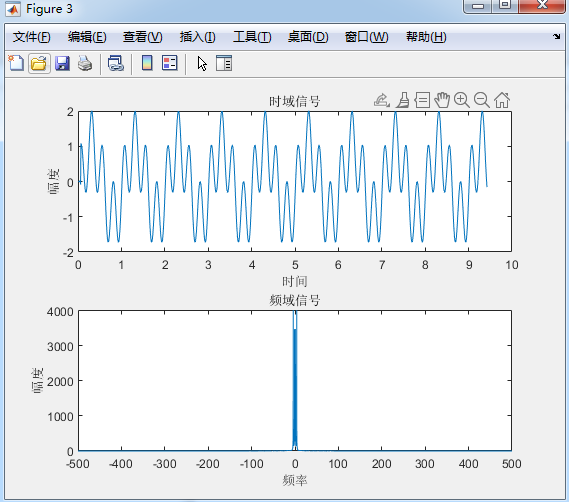Viewport: 569px width, 502px height.
Task: Print the figure using printer icon
Action: (85, 64)
